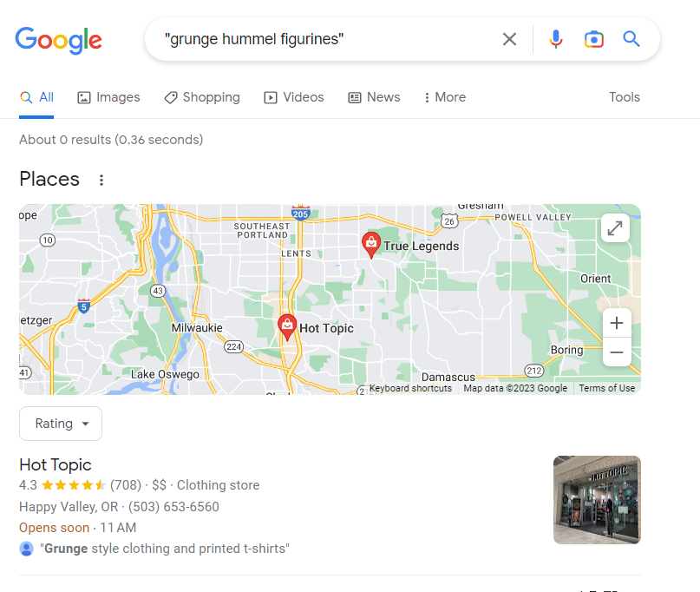700x592 pixels.
Task: View the Hot Topic storefront photo
Action: [x=597, y=500]
